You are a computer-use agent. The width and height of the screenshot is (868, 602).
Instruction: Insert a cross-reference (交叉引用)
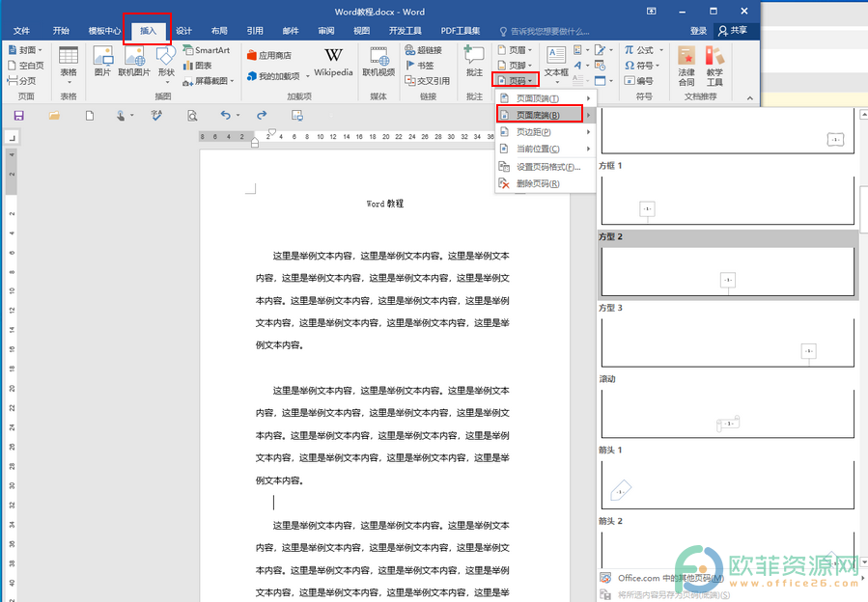point(428,81)
